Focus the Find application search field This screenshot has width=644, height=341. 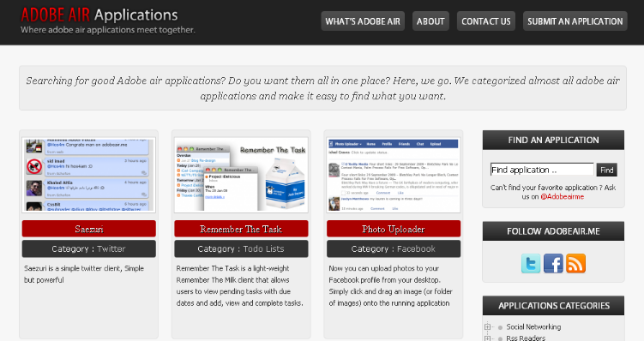(542, 170)
